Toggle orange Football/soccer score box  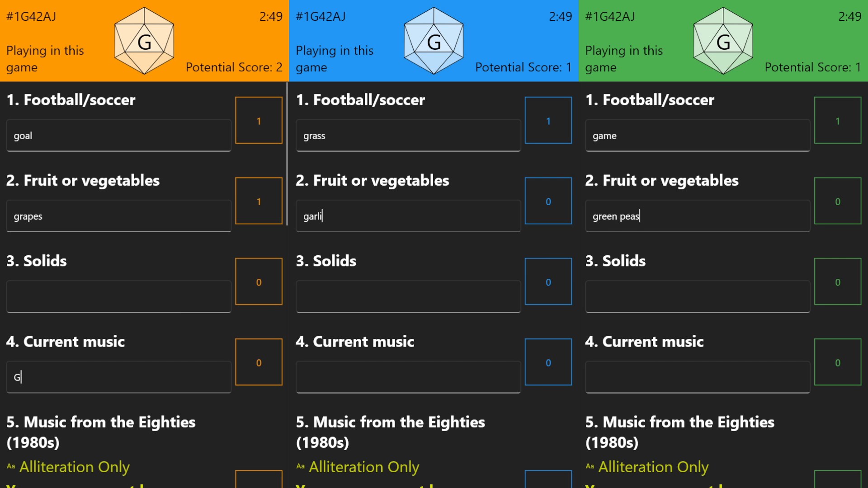259,120
